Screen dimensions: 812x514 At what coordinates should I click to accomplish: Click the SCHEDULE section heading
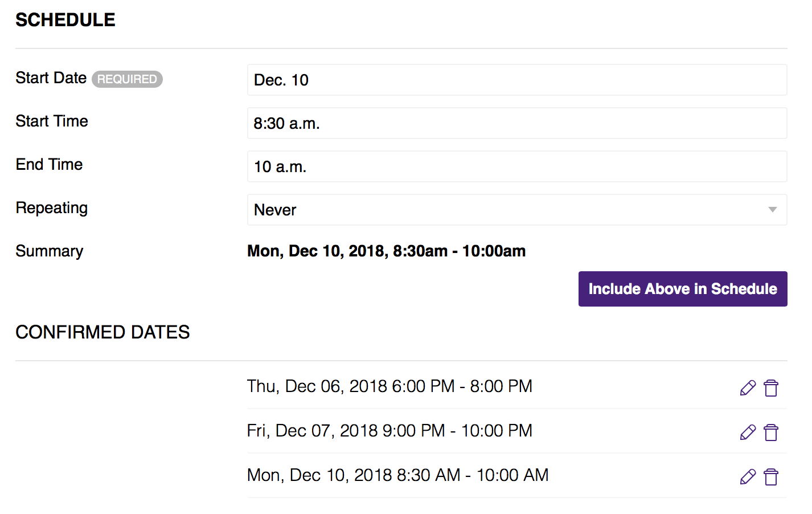point(65,19)
